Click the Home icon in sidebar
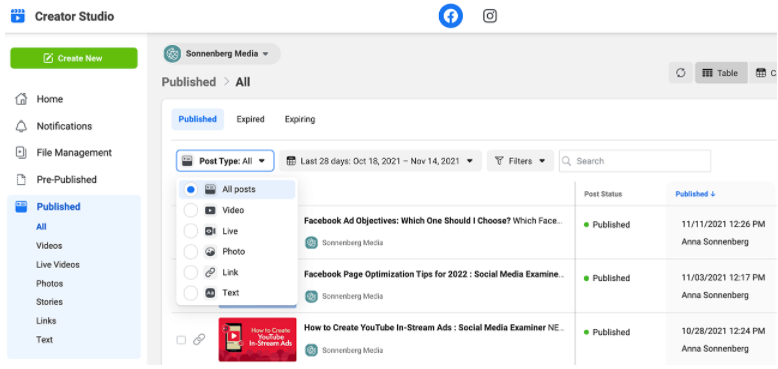 (x=21, y=99)
